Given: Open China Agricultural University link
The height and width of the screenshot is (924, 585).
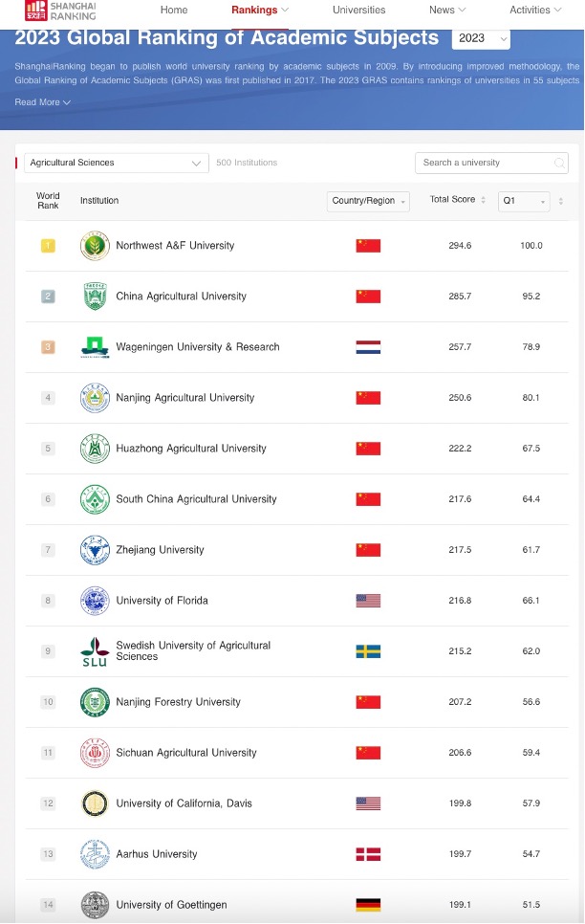Looking at the screenshot, I should [181, 297].
